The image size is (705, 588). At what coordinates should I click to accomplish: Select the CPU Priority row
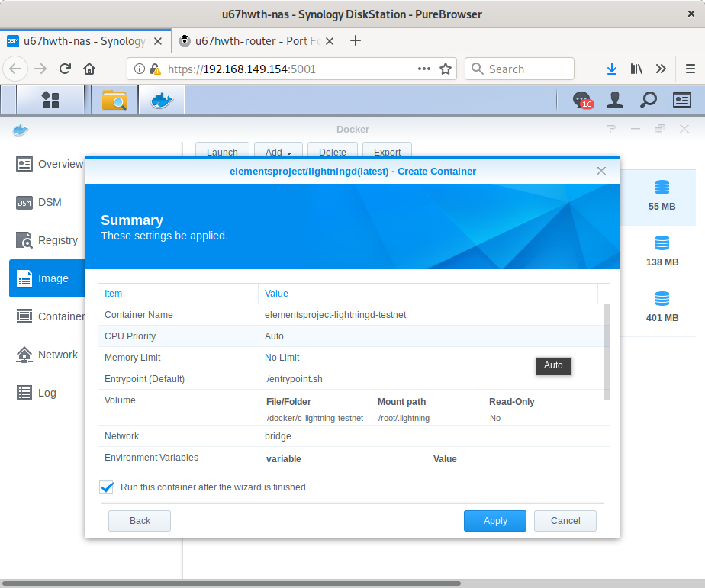(x=351, y=336)
